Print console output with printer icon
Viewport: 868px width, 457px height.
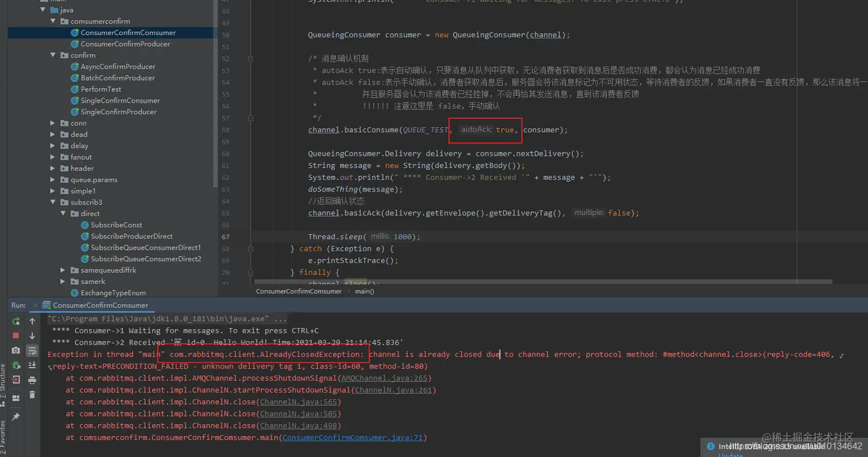32,380
